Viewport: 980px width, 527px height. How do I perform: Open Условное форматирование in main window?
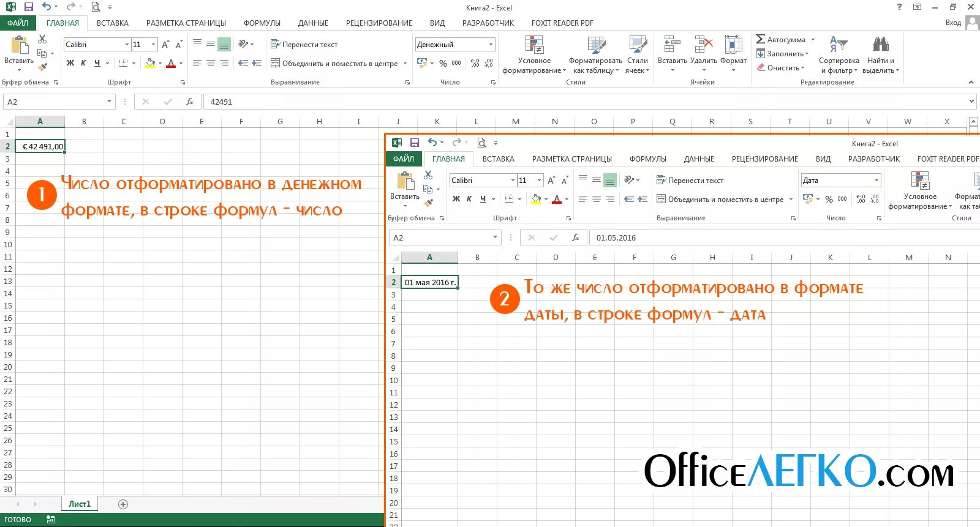pos(534,54)
